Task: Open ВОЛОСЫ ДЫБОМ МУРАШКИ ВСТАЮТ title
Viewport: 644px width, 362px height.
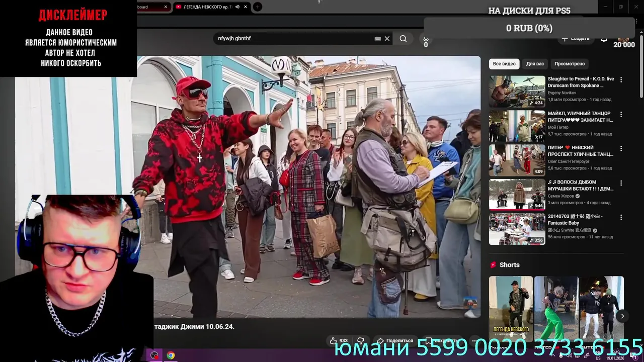Action: pos(581,186)
